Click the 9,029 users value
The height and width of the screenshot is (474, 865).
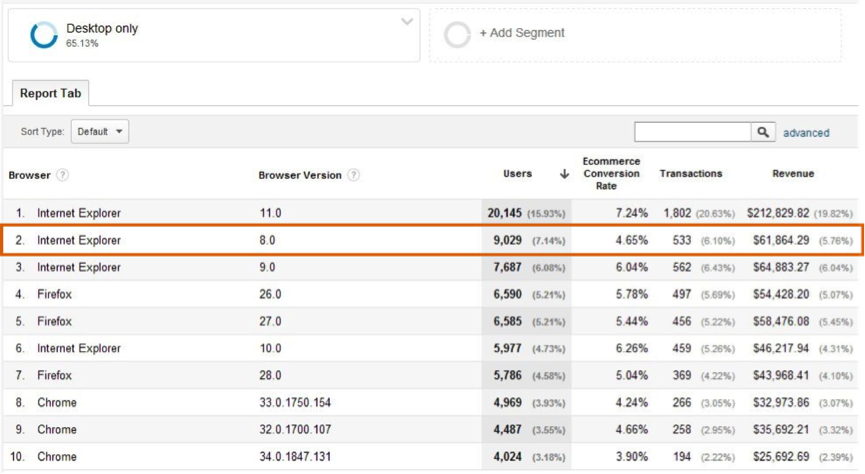click(x=508, y=240)
